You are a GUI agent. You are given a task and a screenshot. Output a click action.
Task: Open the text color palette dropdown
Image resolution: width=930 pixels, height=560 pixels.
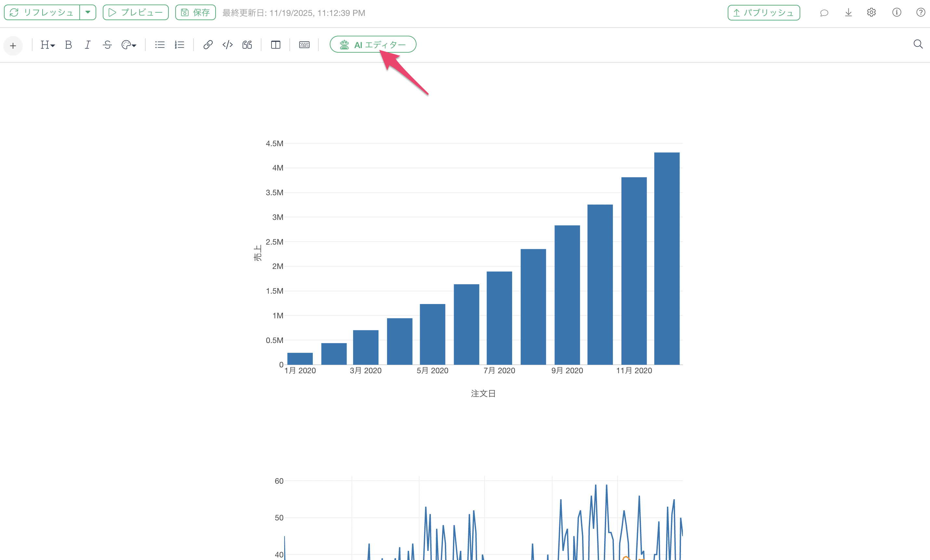coord(129,45)
